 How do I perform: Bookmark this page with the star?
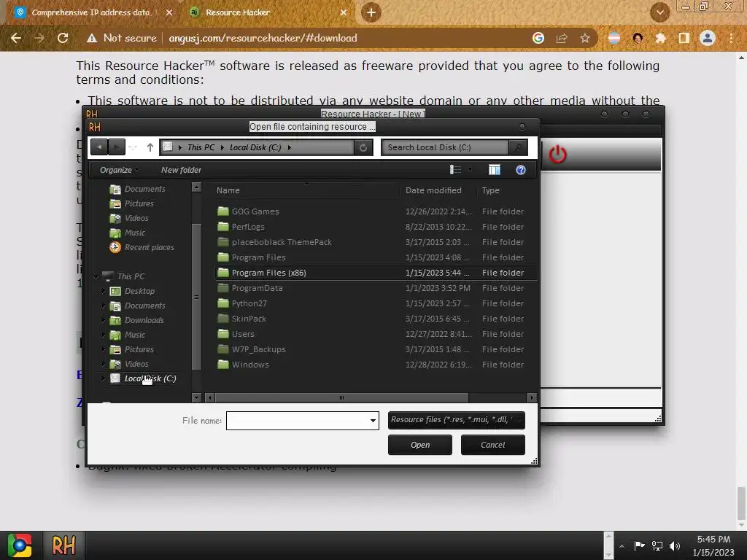[585, 38]
